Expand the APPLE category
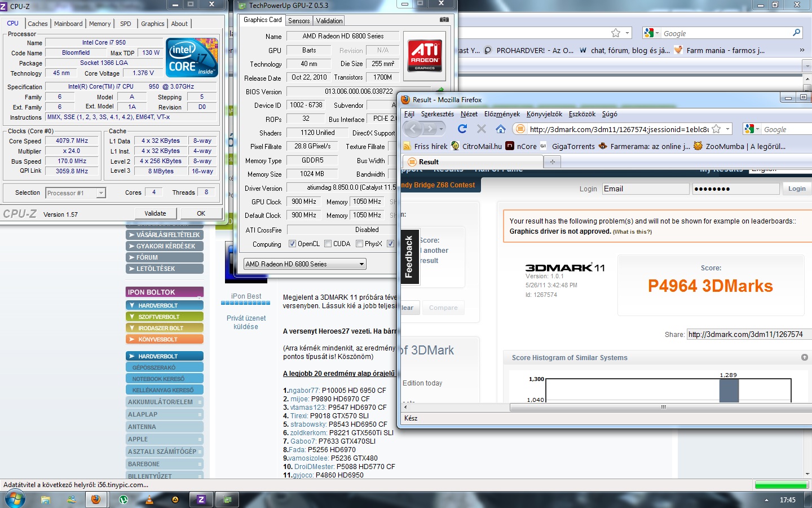812x508 pixels. 165,439
